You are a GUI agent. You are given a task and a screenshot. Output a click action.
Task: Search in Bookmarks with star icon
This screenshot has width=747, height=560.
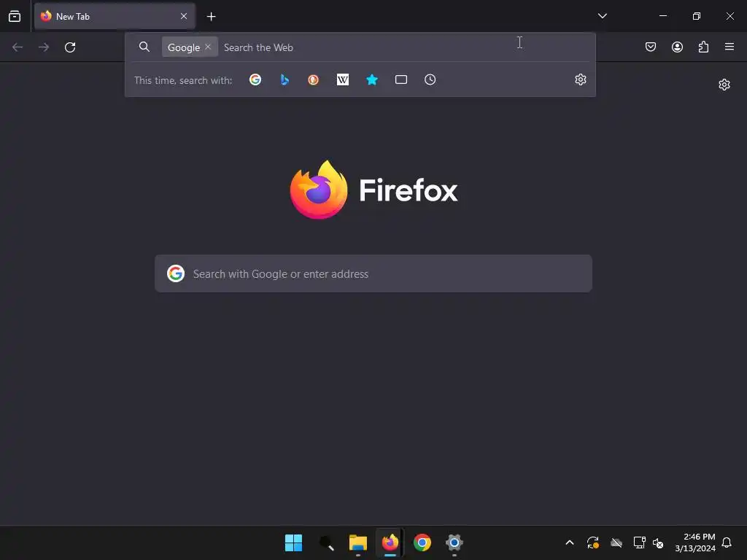pos(372,79)
